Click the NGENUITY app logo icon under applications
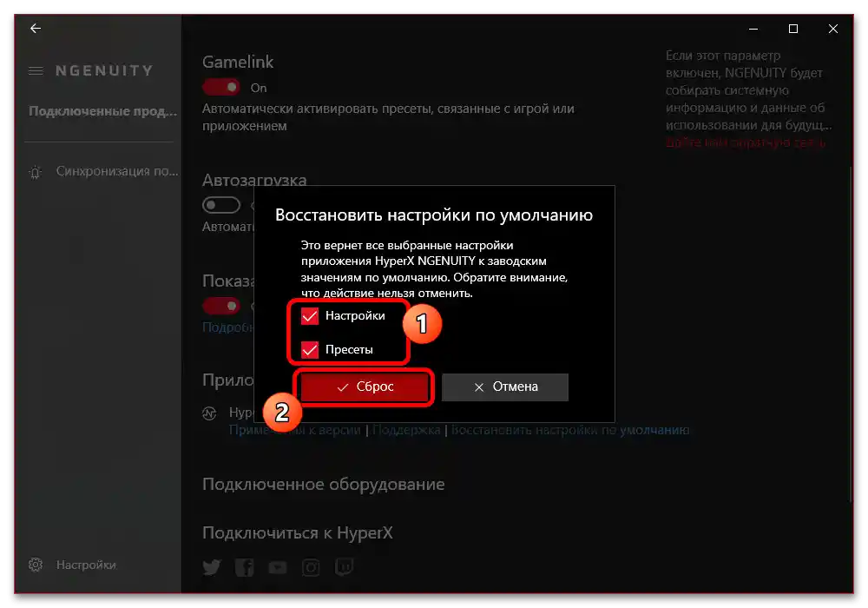 [x=209, y=413]
